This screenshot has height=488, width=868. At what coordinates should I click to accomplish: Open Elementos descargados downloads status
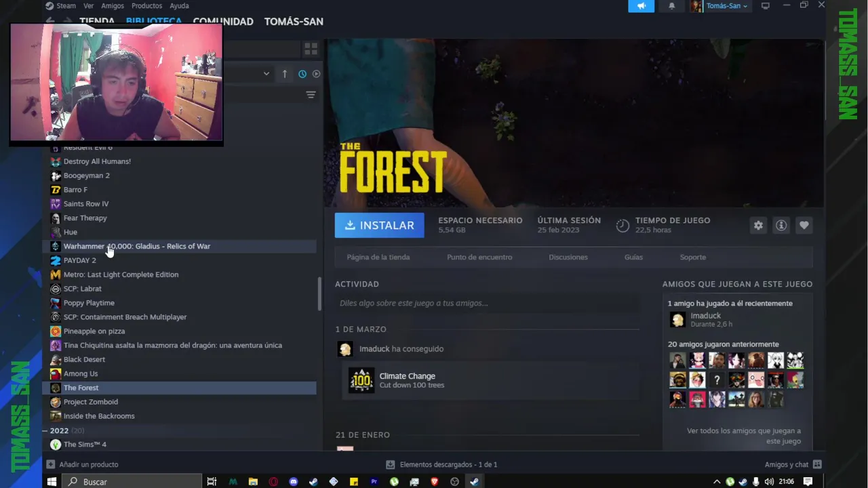[x=441, y=464]
